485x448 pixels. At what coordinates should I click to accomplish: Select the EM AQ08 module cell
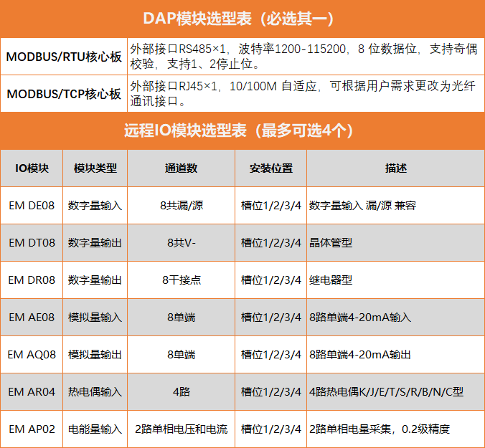pos(32,355)
